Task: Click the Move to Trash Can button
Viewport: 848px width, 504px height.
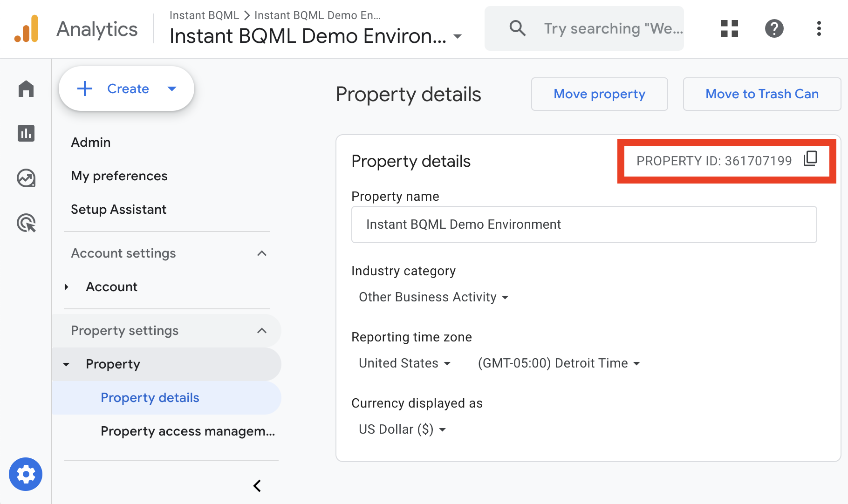Action: pyautogui.click(x=762, y=94)
